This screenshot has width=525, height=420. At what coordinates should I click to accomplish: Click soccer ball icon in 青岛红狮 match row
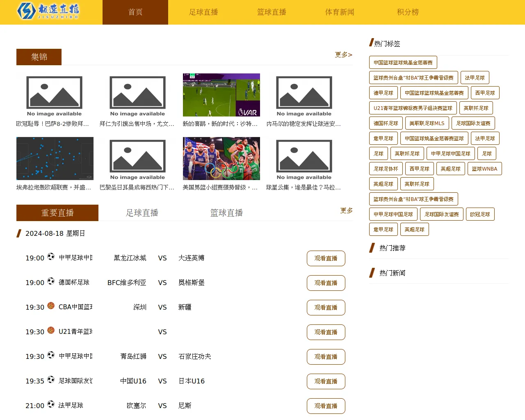51,355
